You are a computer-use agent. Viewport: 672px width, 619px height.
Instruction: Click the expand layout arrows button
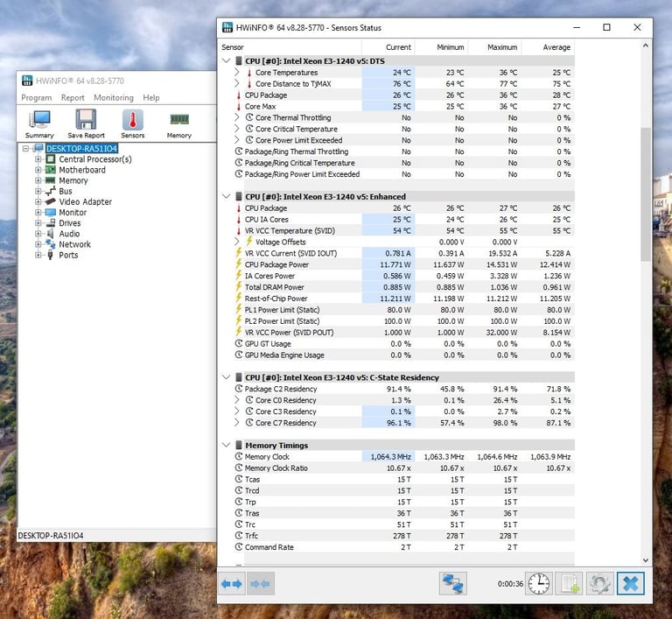click(x=231, y=584)
